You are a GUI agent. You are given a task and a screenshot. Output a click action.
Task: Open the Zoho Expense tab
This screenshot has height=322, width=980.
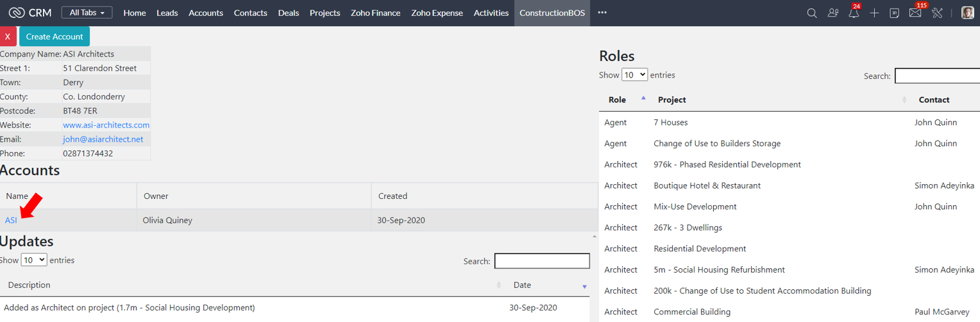[x=437, y=13]
